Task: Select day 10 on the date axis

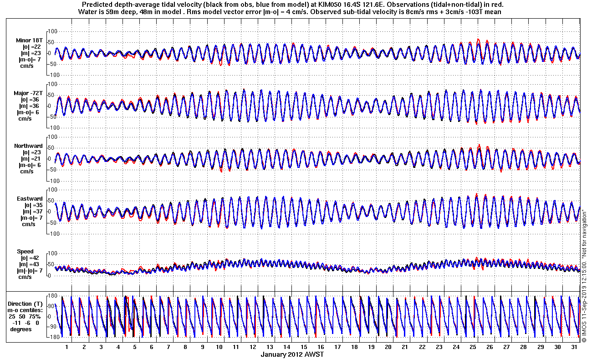Action: [x=219, y=347]
